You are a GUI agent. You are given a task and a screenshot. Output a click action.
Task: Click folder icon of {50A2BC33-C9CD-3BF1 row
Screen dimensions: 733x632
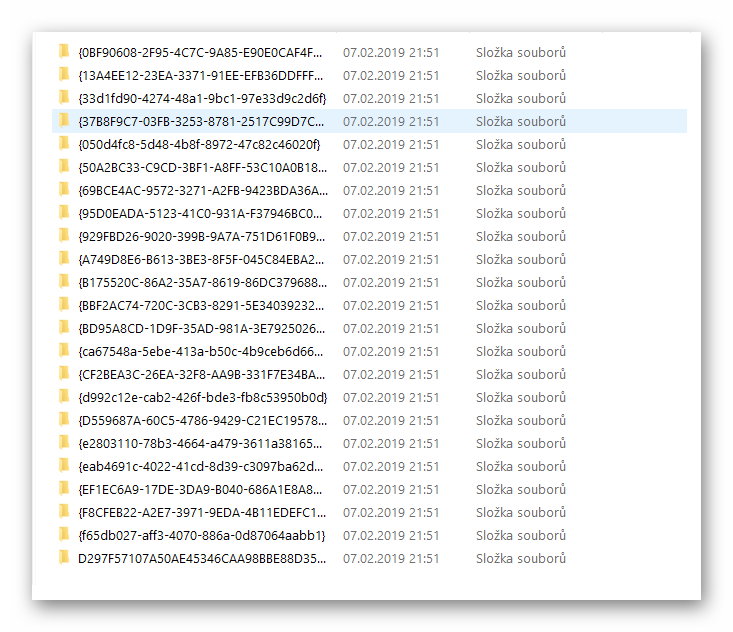64,166
